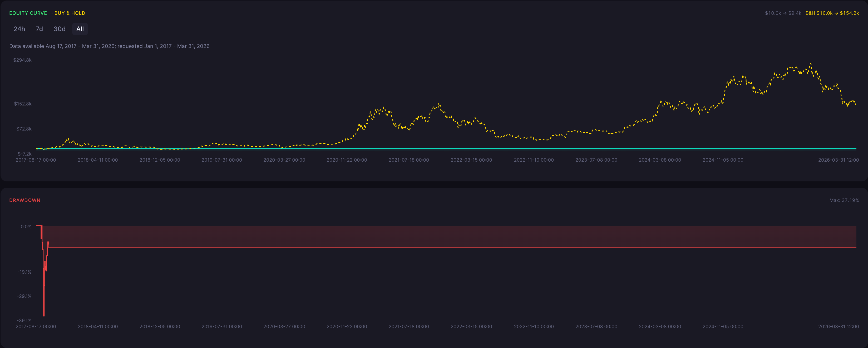This screenshot has width=868, height=348.
Task: Click the $152.8k y-axis label
Action: [23, 104]
